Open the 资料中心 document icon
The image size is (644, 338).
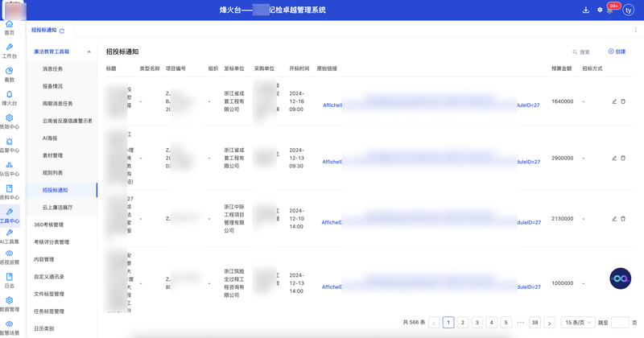click(9, 192)
